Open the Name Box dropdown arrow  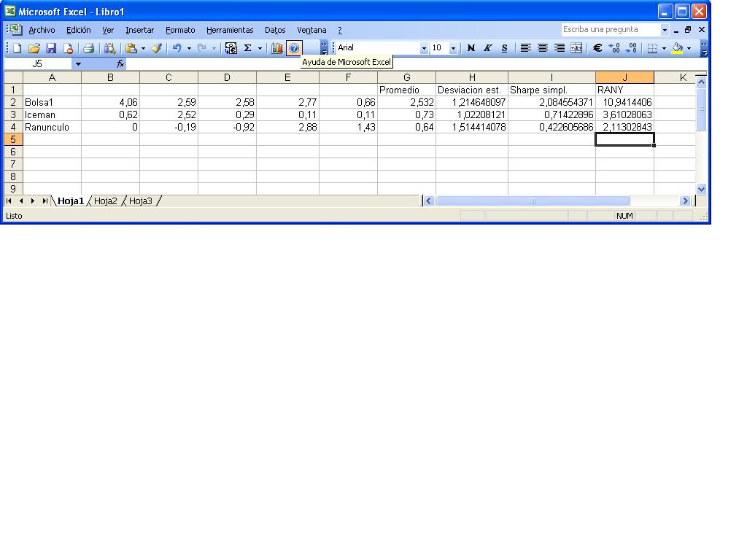click(x=78, y=64)
